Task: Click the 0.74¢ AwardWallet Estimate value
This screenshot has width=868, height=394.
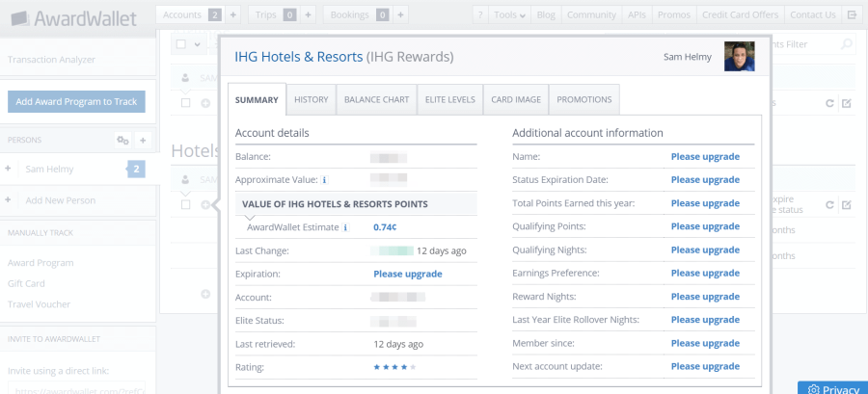Action: [x=384, y=227]
